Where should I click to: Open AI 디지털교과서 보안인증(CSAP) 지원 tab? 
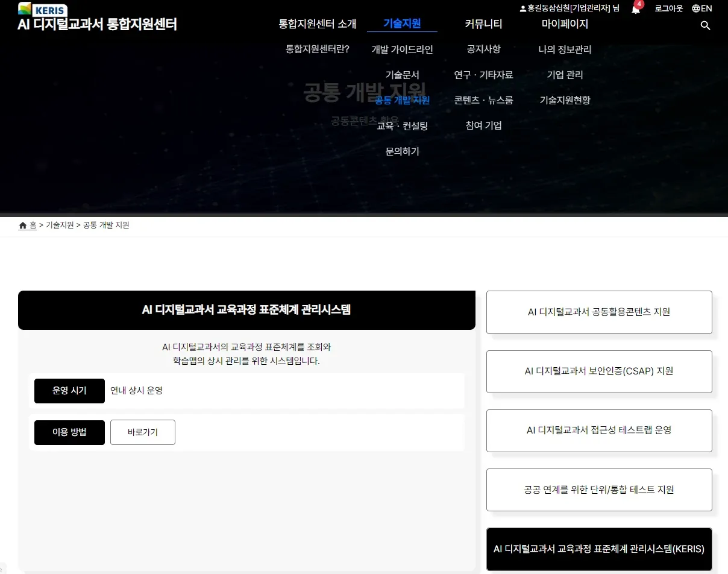[x=599, y=371]
